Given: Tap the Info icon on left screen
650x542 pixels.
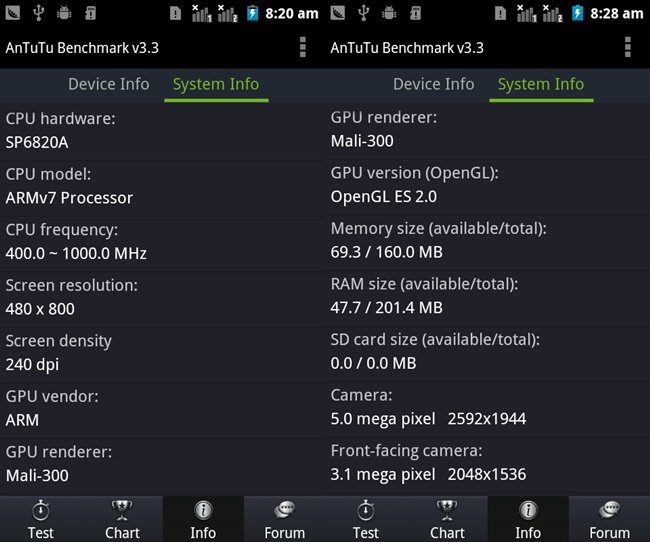Looking at the screenshot, I should pyautogui.click(x=203, y=512).
